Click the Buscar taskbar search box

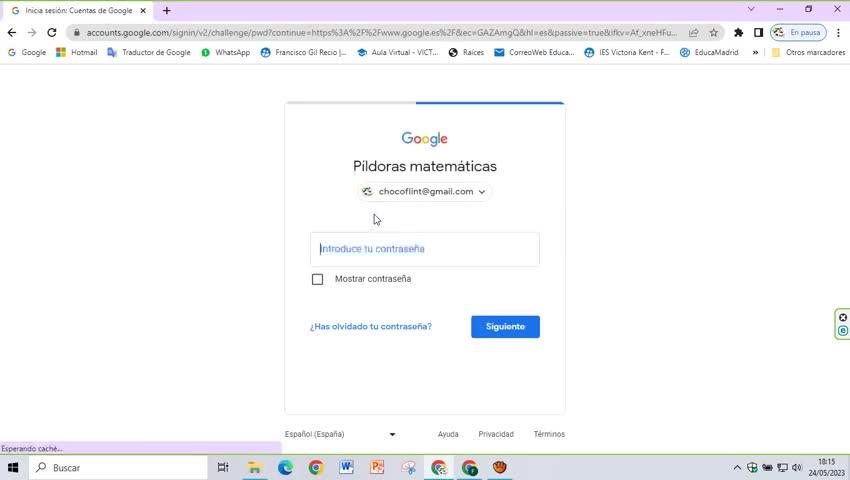pos(119,468)
